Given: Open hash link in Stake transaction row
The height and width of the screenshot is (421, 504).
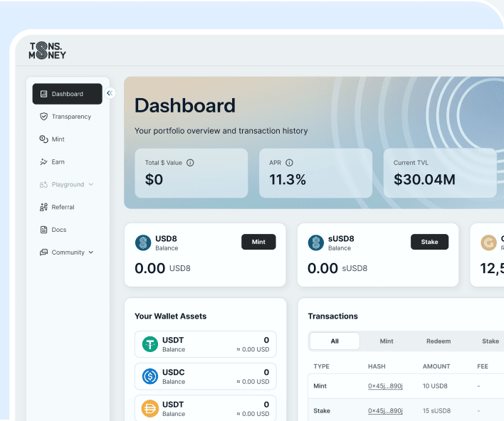Looking at the screenshot, I should (x=385, y=411).
